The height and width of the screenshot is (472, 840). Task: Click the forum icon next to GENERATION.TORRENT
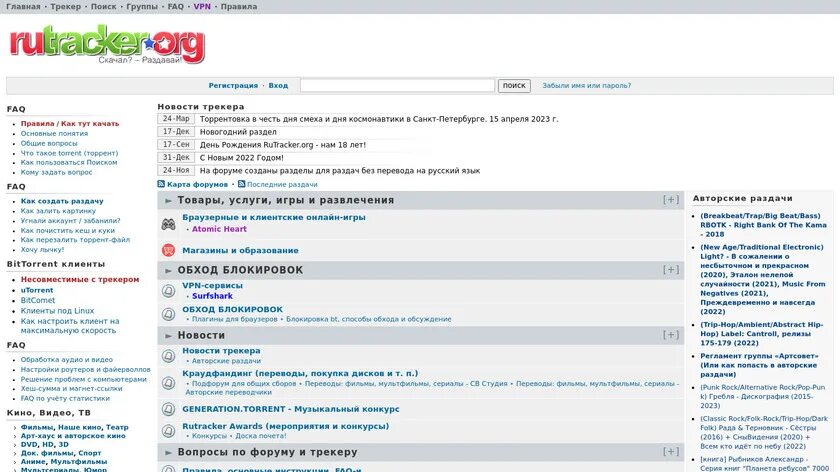pos(168,409)
